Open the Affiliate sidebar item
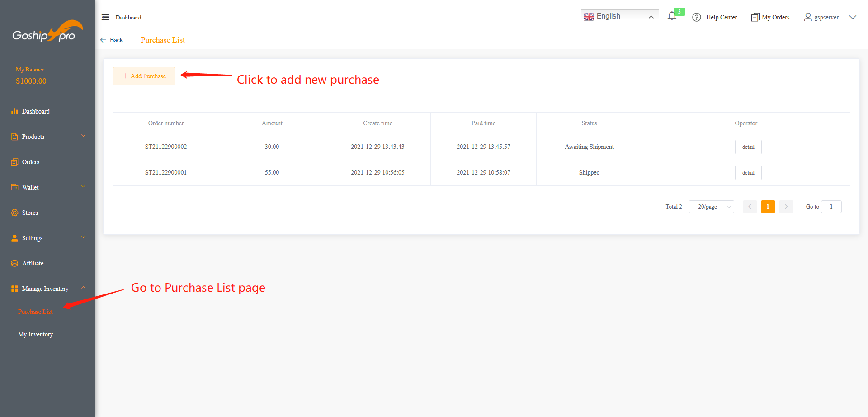 click(33, 263)
